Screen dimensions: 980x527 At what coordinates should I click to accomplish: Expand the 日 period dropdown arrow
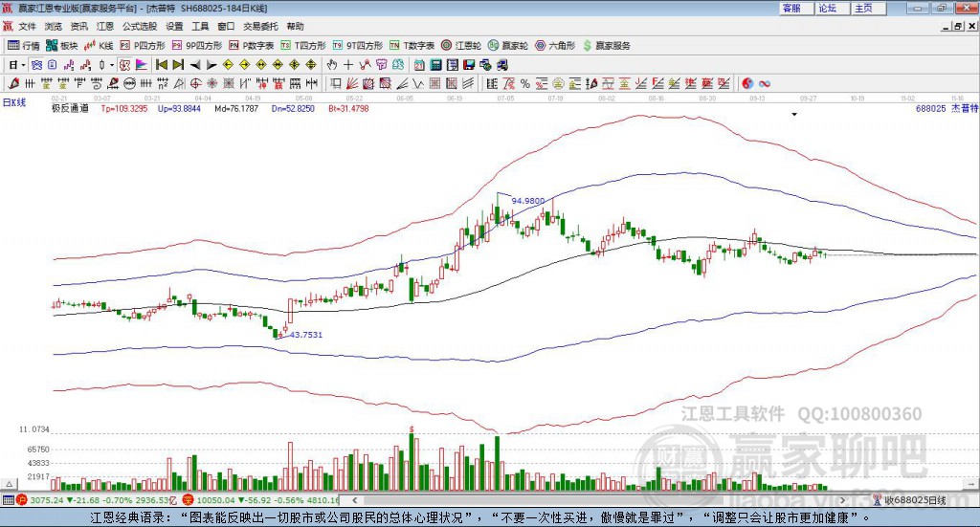point(23,65)
